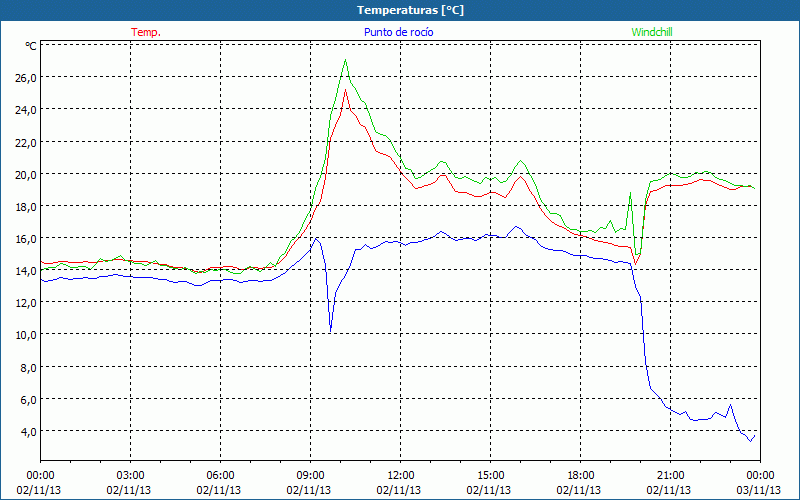Image resolution: width=800 pixels, height=500 pixels.
Task: Click the 15:00 time axis label
Action: [490, 476]
